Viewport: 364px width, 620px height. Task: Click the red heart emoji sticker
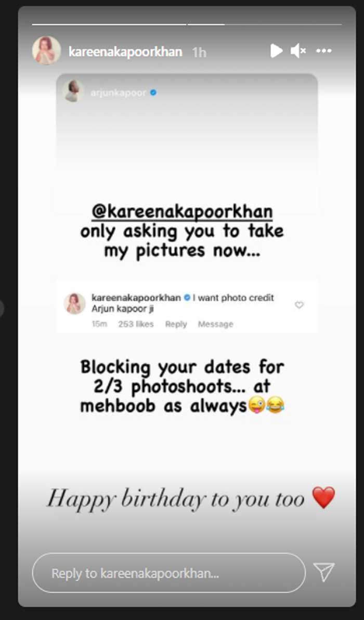coord(323,498)
